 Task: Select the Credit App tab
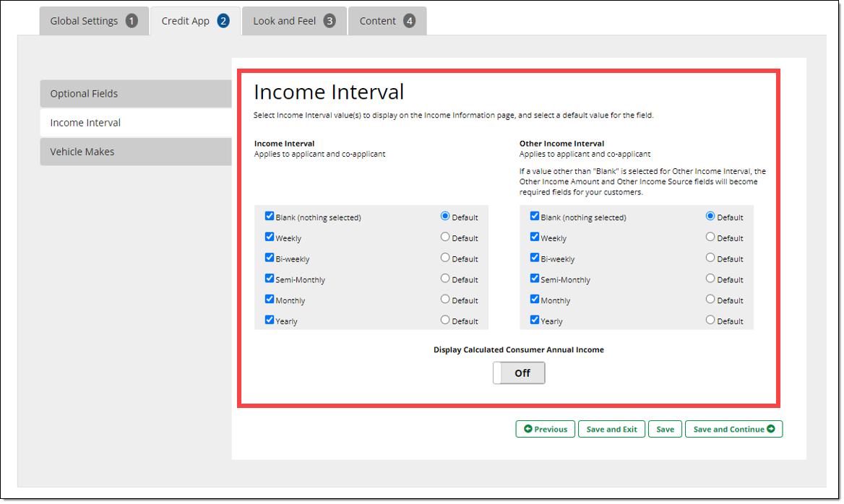195,21
